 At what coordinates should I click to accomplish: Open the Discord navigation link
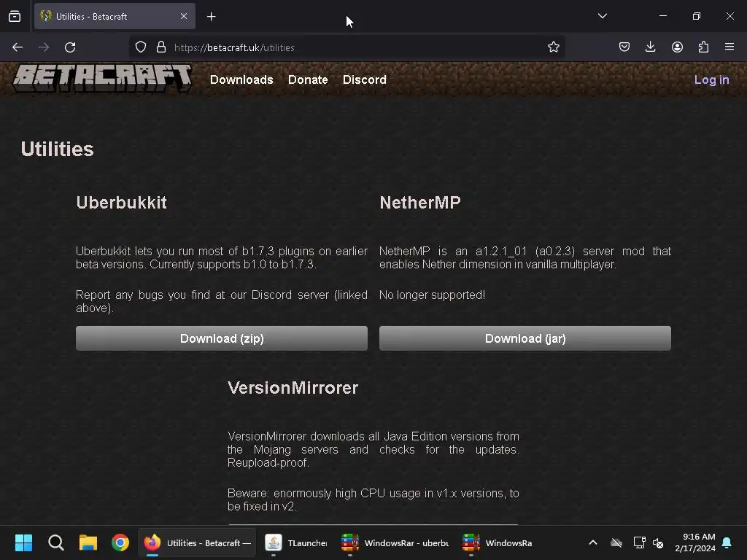[365, 79]
